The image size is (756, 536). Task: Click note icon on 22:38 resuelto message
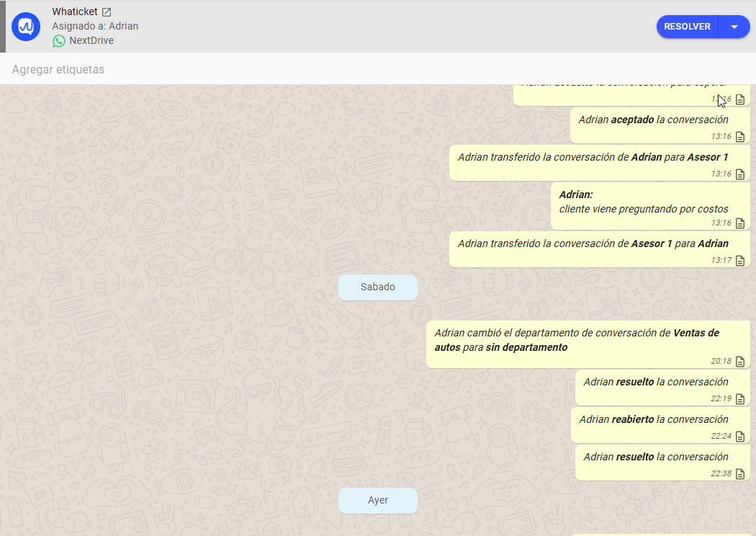coord(740,474)
